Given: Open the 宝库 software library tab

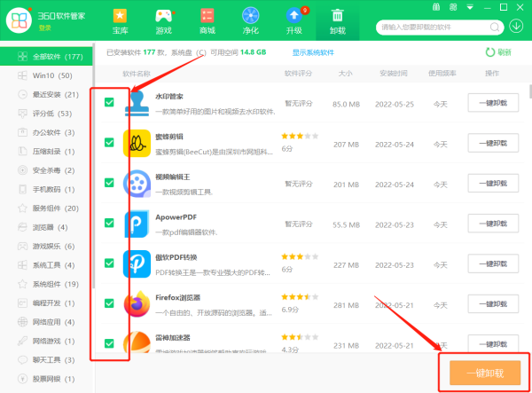Looking at the screenshot, I should click(x=120, y=21).
